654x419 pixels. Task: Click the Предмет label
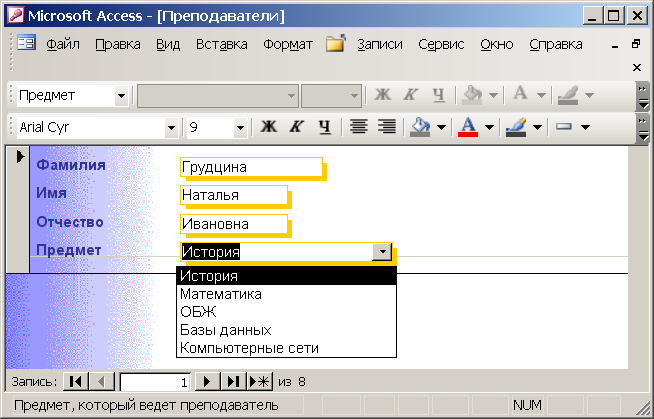69,250
